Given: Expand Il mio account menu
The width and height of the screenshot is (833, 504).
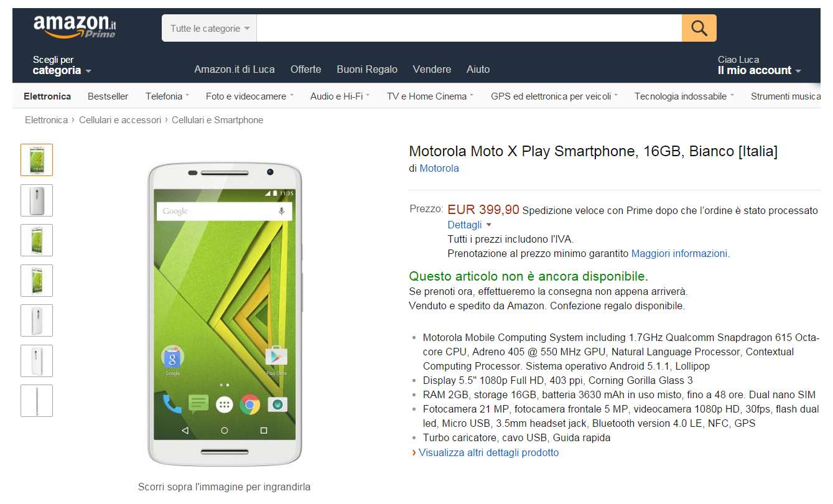Looking at the screenshot, I should [x=759, y=65].
